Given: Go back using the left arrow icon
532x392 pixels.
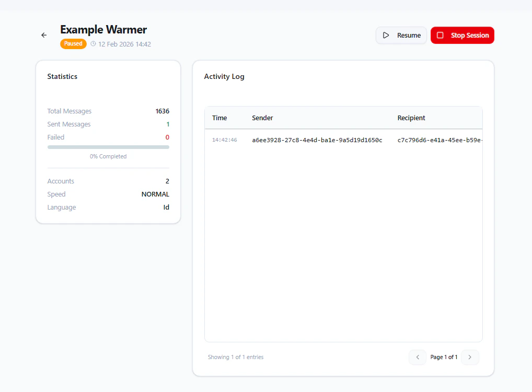Looking at the screenshot, I should [44, 36].
